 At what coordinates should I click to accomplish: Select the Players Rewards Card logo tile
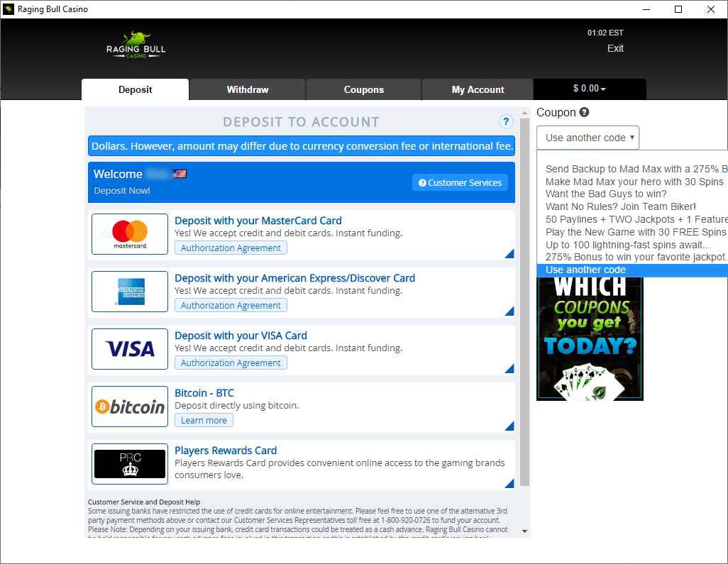(x=130, y=464)
